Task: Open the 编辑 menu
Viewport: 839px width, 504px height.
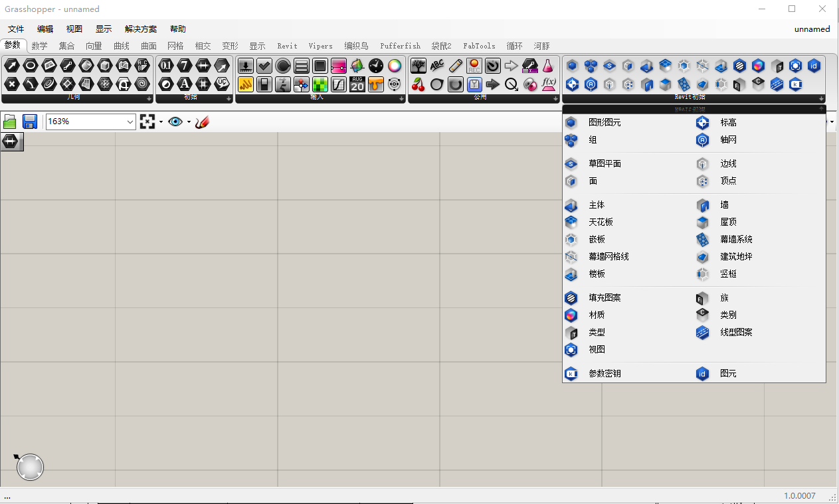Action: [x=45, y=29]
